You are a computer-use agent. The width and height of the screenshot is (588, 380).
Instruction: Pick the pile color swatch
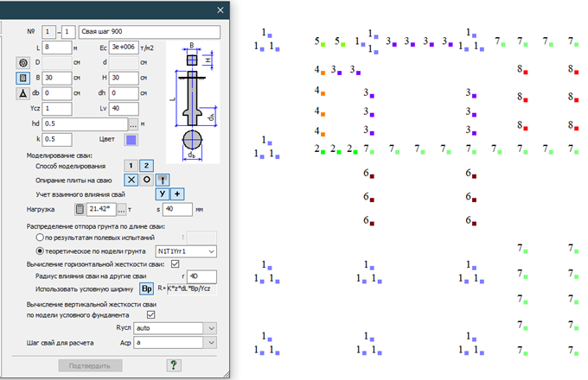pyautogui.click(x=131, y=140)
